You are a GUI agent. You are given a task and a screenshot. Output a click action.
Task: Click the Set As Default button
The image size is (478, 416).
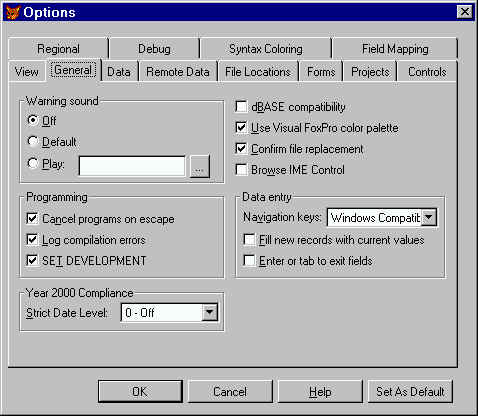[410, 391]
